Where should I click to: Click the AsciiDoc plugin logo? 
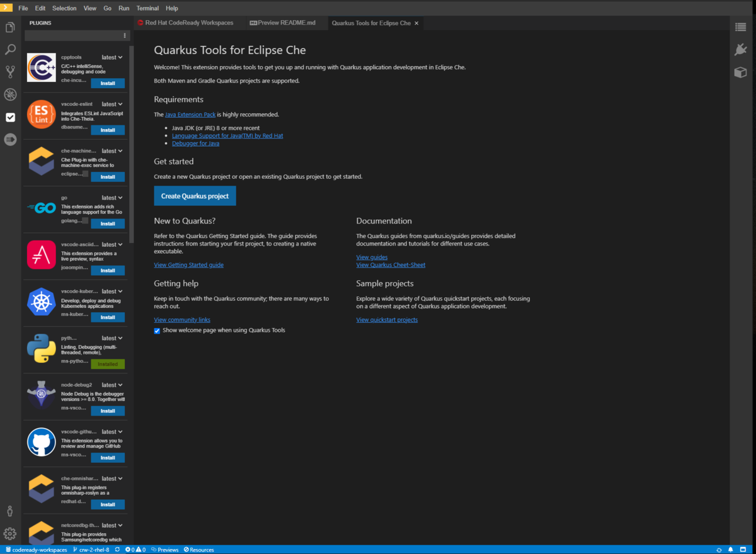pyautogui.click(x=42, y=254)
